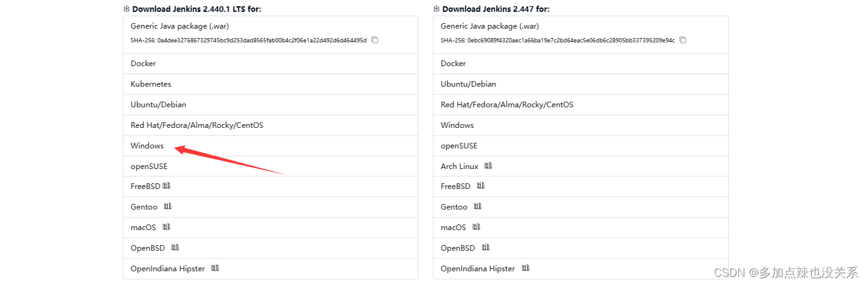The height and width of the screenshot is (285, 868).
Task: Click the download icon beside Jenkins 2.440.1 LTS heading
Action: pos(127,9)
